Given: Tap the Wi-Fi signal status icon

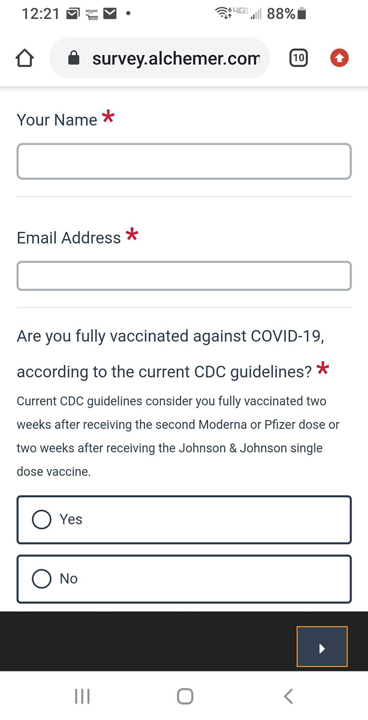Looking at the screenshot, I should 222,14.
